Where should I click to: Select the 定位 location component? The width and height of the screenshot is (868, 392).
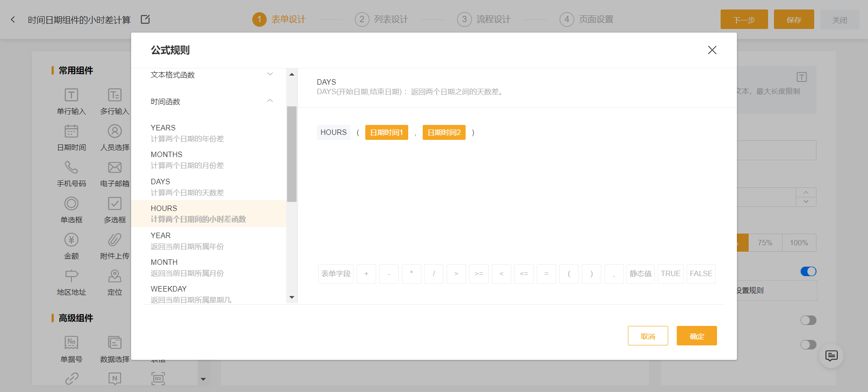point(115,276)
